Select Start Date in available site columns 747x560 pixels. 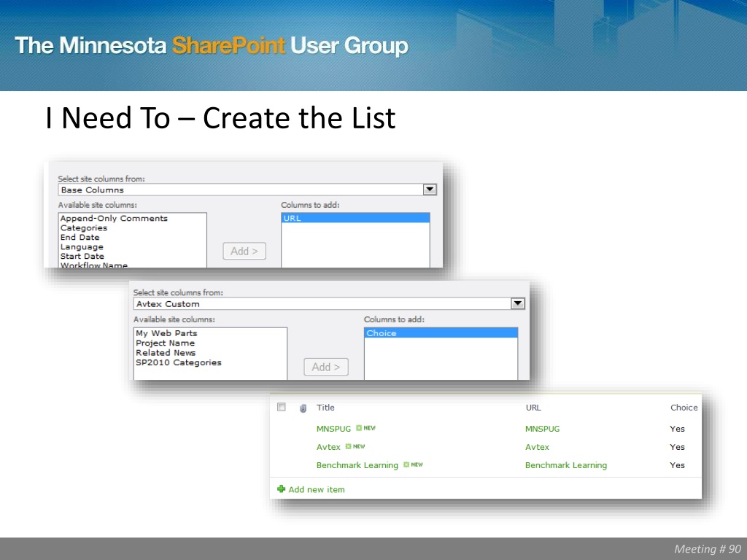click(x=82, y=256)
